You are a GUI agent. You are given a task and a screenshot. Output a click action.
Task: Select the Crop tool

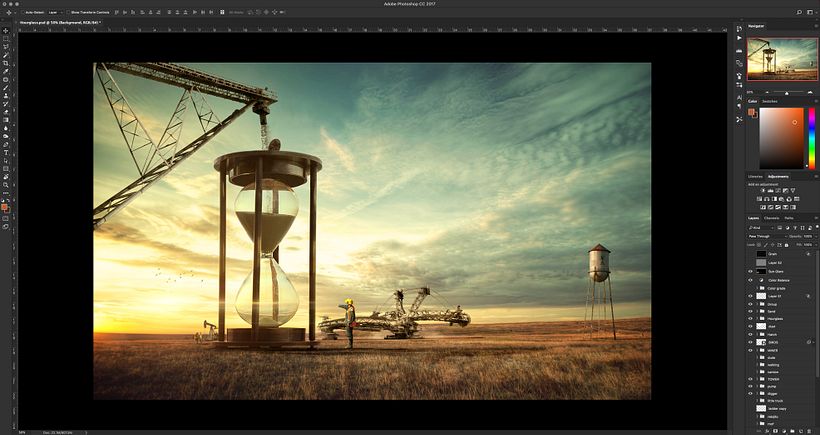click(6, 62)
